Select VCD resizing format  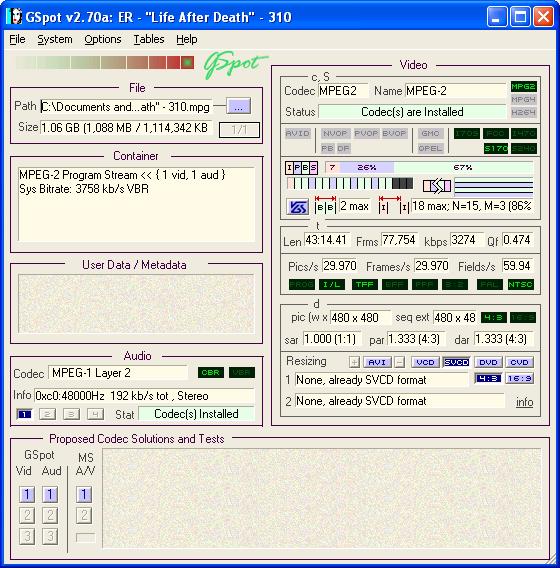pos(425,362)
